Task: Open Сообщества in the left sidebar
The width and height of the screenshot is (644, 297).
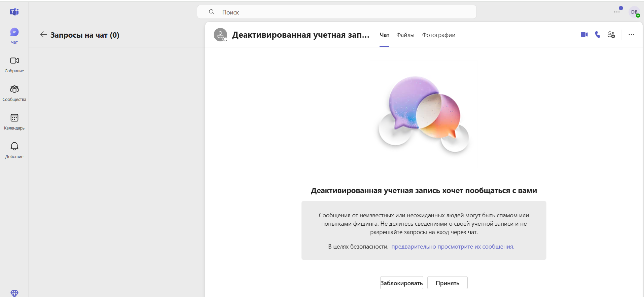Action: click(x=14, y=93)
